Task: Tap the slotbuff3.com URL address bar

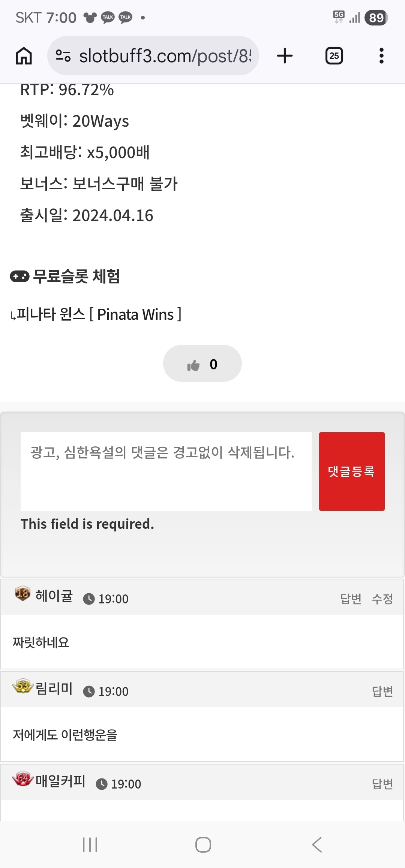Action: click(x=165, y=56)
